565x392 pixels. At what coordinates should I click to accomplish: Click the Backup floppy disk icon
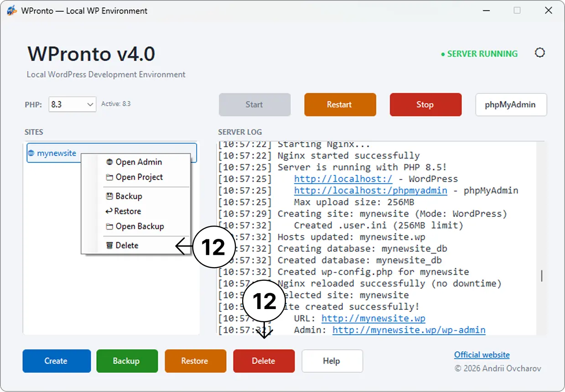[109, 196]
